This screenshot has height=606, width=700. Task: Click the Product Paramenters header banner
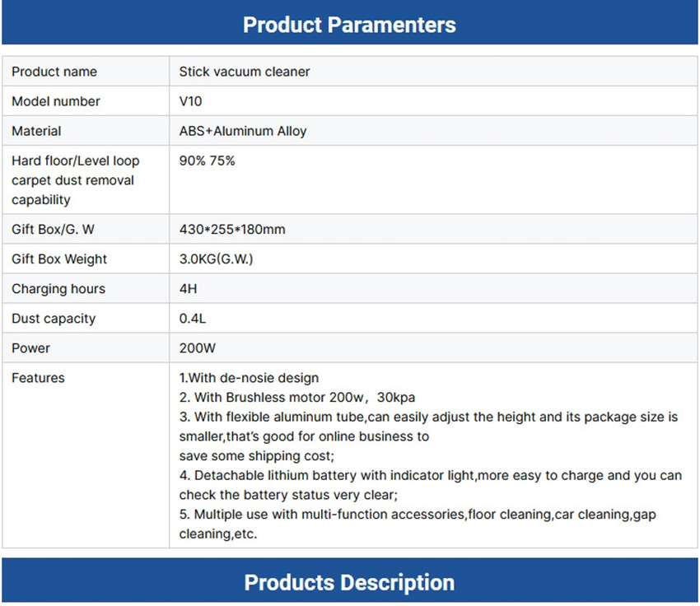(349, 24)
